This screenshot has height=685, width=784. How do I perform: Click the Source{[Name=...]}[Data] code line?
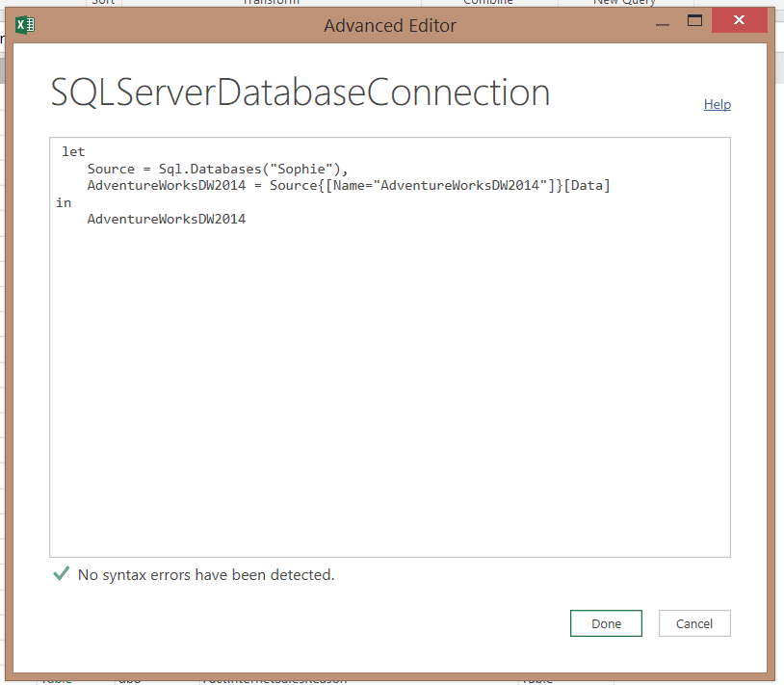point(349,185)
